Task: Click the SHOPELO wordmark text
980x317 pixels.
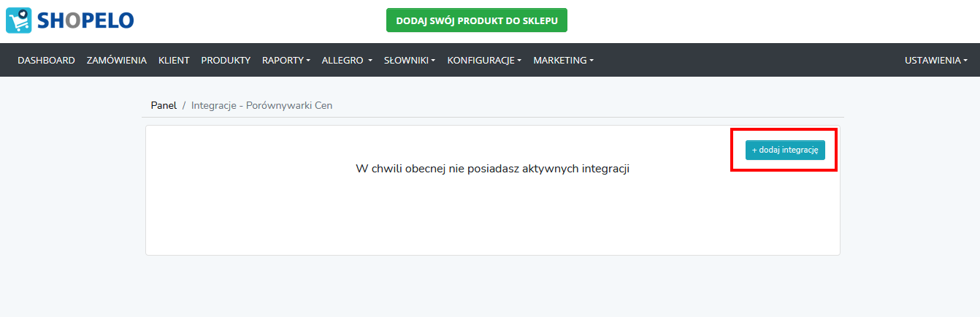Action: coord(85,20)
